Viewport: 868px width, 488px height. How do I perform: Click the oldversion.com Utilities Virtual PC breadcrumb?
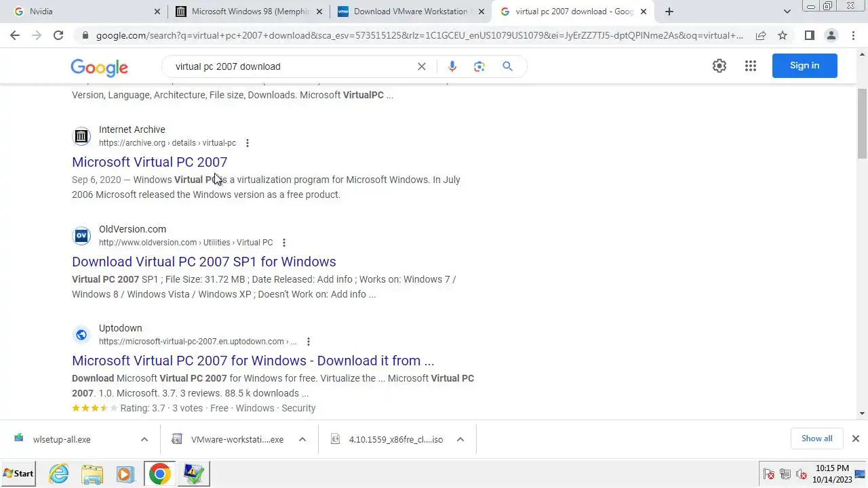(x=186, y=243)
